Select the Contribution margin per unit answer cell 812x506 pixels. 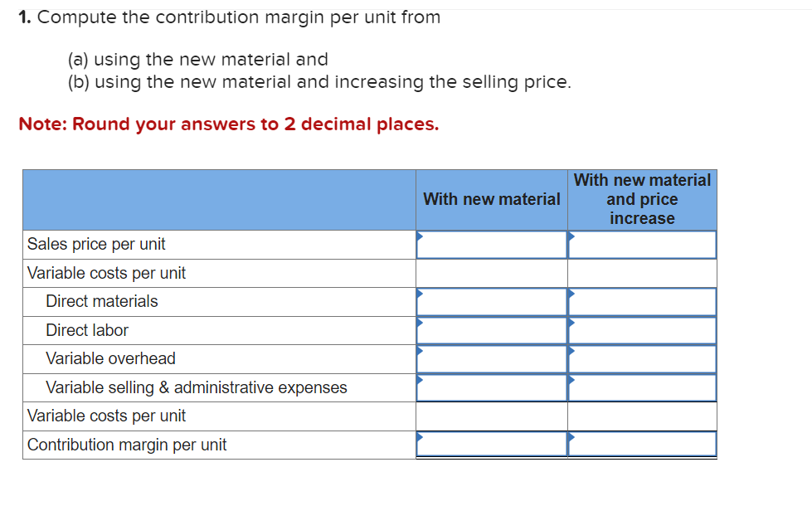coord(491,444)
